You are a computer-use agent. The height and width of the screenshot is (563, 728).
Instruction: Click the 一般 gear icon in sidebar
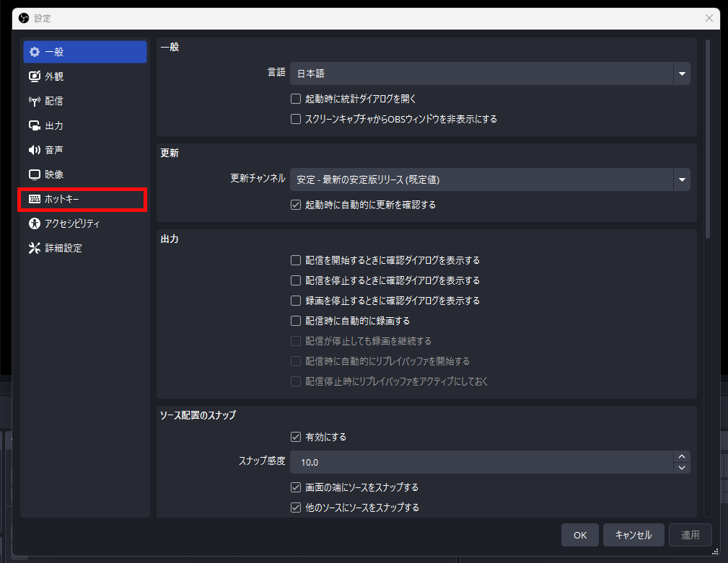(34, 52)
